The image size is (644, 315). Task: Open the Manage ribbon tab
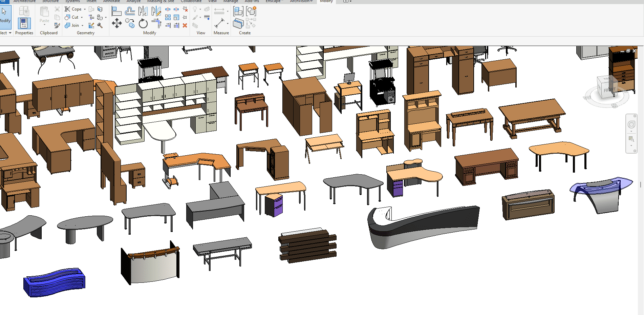231,1
